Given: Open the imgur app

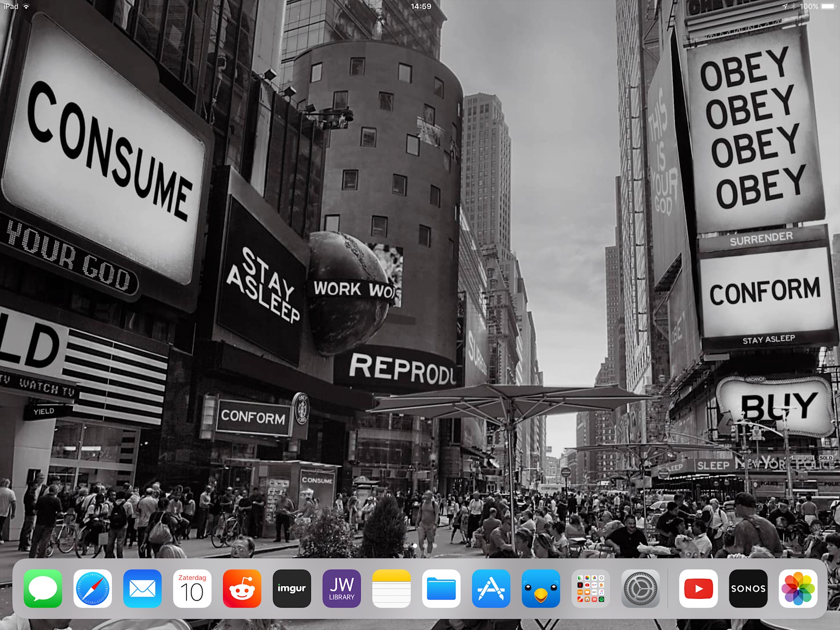Looking at the screenshot, I should click(x=292, y=588).
